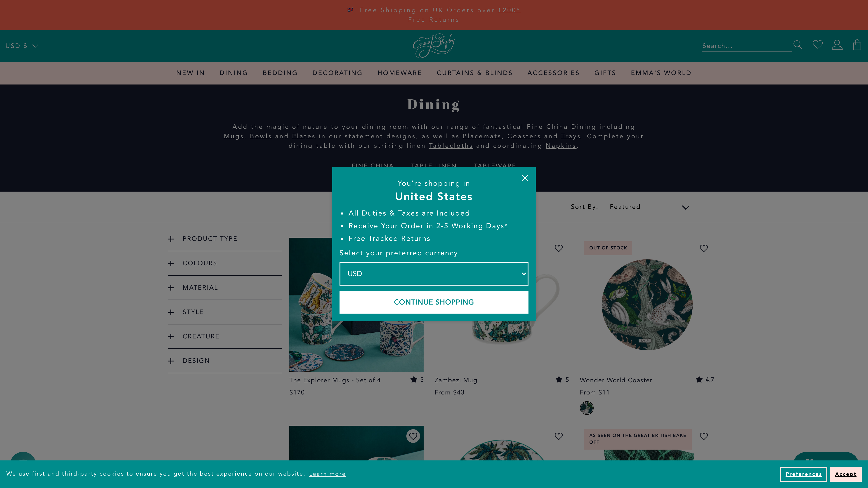
Task: Select the Wonder World Coaster colour swatch
Action: [586, 408]
